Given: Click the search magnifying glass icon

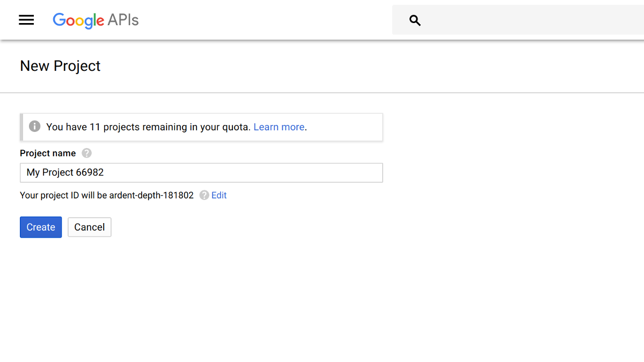Looking at the screenshot, I should 415,20.
